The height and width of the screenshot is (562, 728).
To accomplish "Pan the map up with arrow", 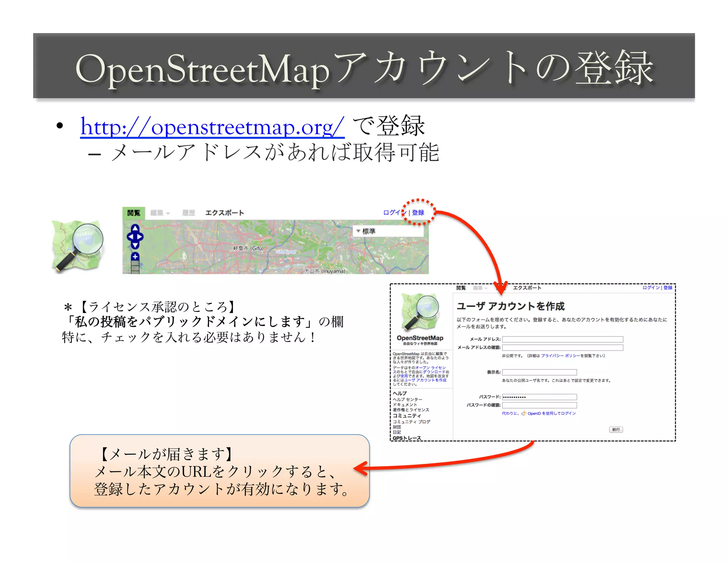I will pyautogui.click(x=135, y=228).
